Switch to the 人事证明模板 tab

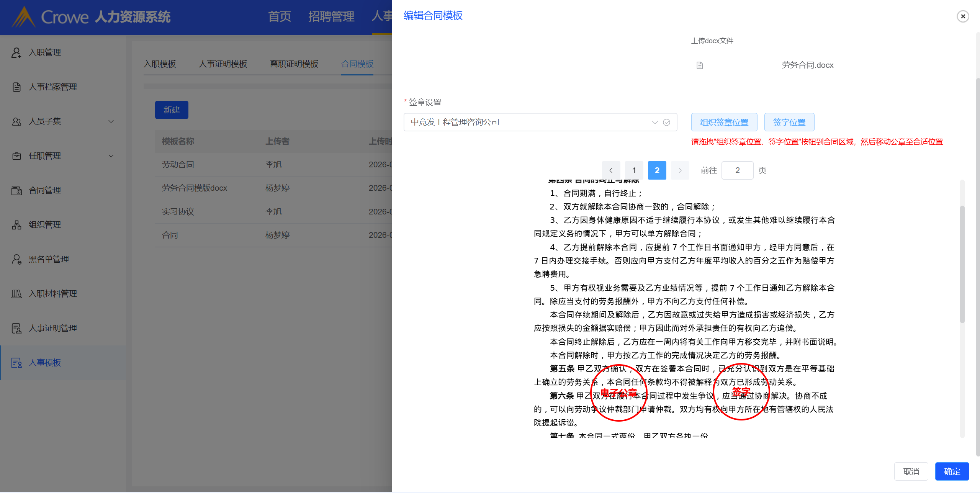[223, 64]
